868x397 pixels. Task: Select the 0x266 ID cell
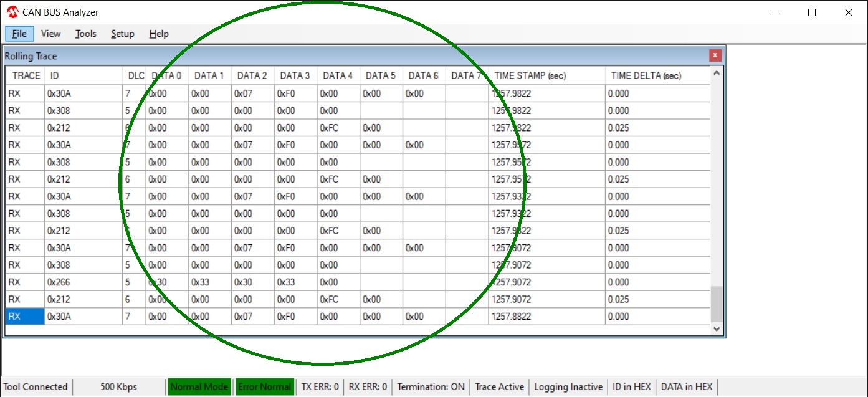pos(83,282)
